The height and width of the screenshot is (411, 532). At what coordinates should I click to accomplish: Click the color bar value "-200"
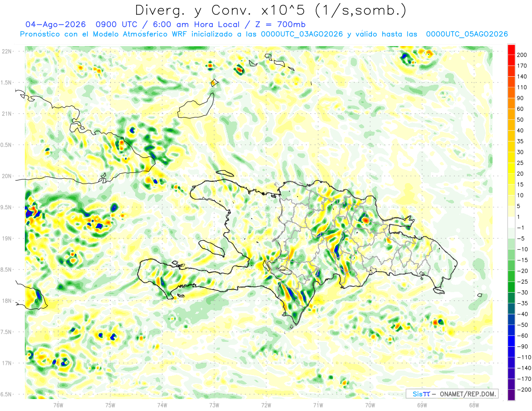[x=524, y=390]
